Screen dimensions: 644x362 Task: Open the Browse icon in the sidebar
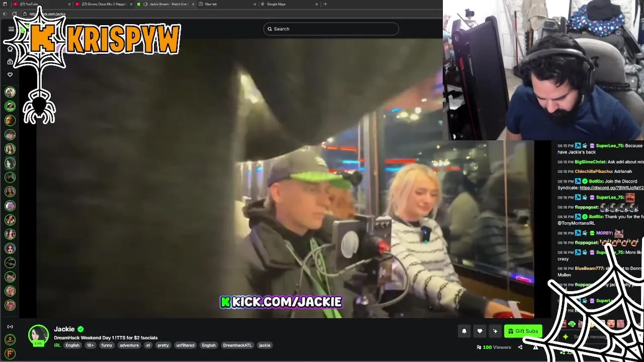point(10,62)
